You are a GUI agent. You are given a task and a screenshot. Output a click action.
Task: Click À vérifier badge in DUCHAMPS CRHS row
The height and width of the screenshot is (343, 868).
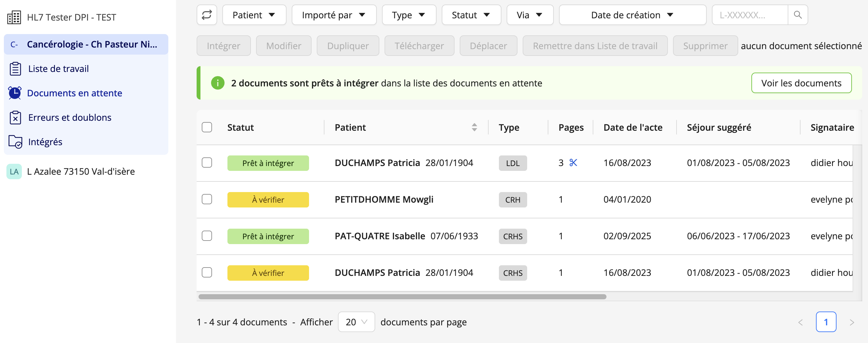click(x=268, y=273)
